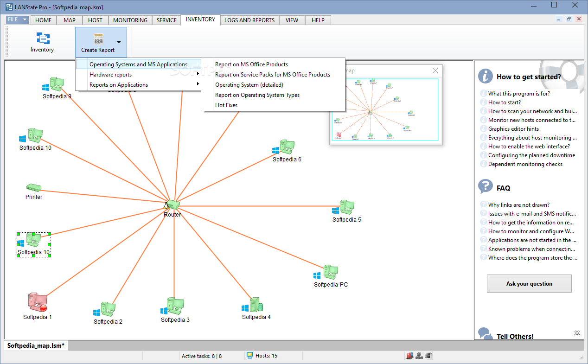Expand the Reports on Applications submenu
The height and width of the screenshot is (364, 588).
138,85
